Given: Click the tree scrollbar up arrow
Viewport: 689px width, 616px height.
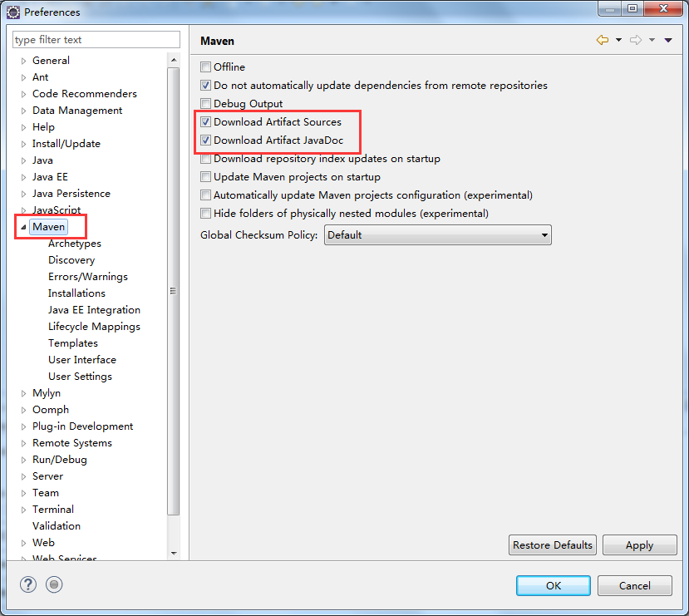Looking at the screenshot, I should pos(174,60).
